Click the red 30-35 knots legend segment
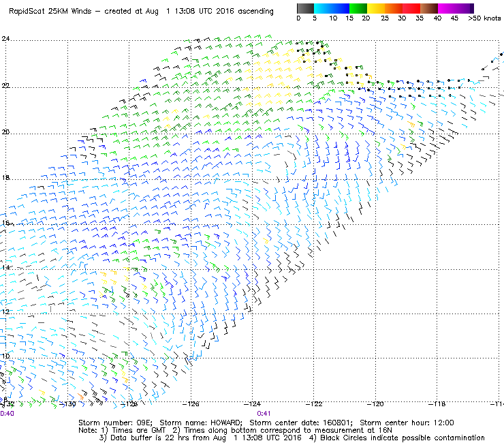504x443 pixels. [x=411, y=8]
